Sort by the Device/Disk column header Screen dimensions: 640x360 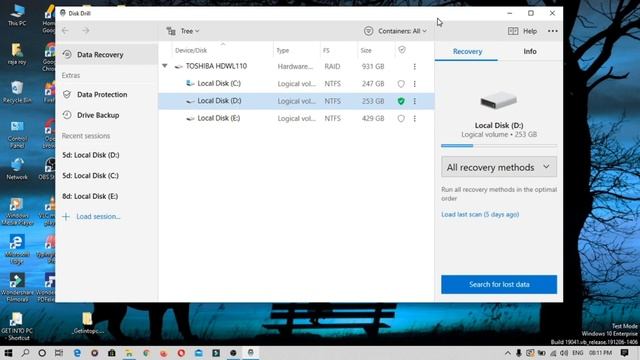[x=191, y=51]
